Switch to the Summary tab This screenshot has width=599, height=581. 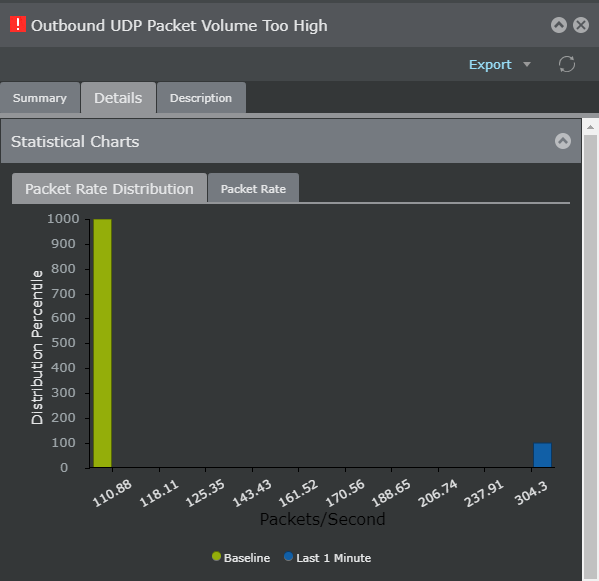click(x=40, y=98)
